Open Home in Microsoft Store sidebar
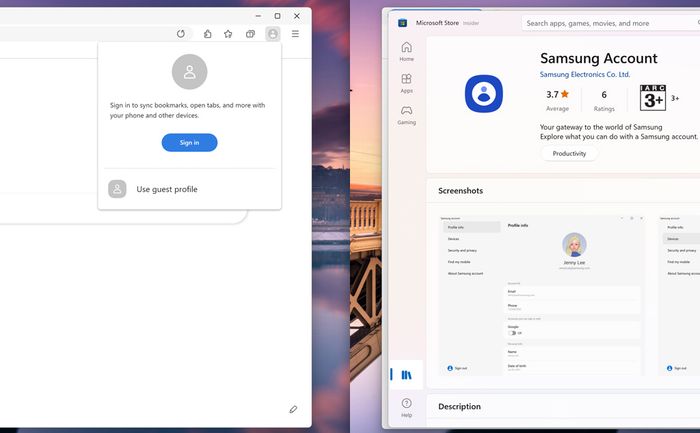 (x=406, y=52)
